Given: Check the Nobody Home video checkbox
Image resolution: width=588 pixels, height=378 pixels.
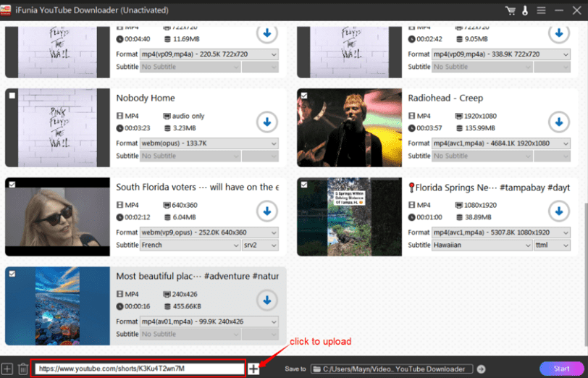Looking at the screenshot, I should click(12, 96).
